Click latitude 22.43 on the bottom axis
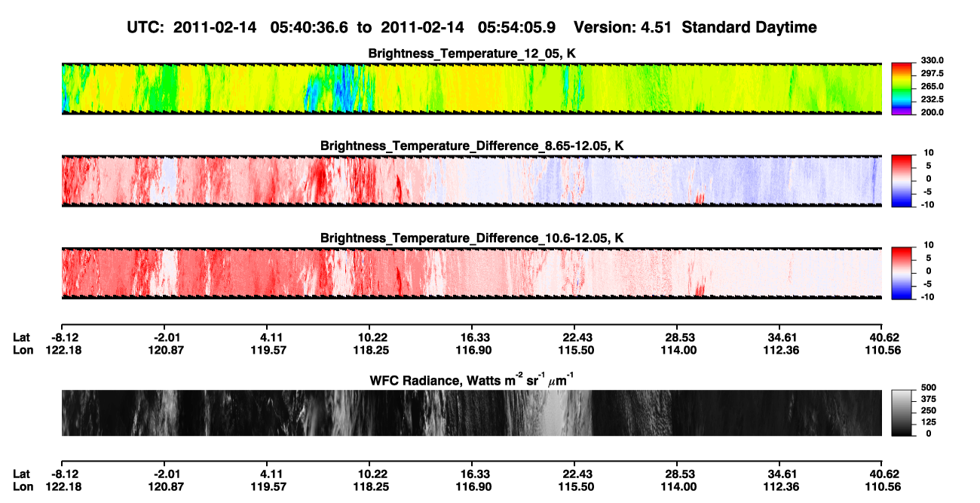Image resolution: width=980 pixels, height=503 pixels. (x=575, y=474)
